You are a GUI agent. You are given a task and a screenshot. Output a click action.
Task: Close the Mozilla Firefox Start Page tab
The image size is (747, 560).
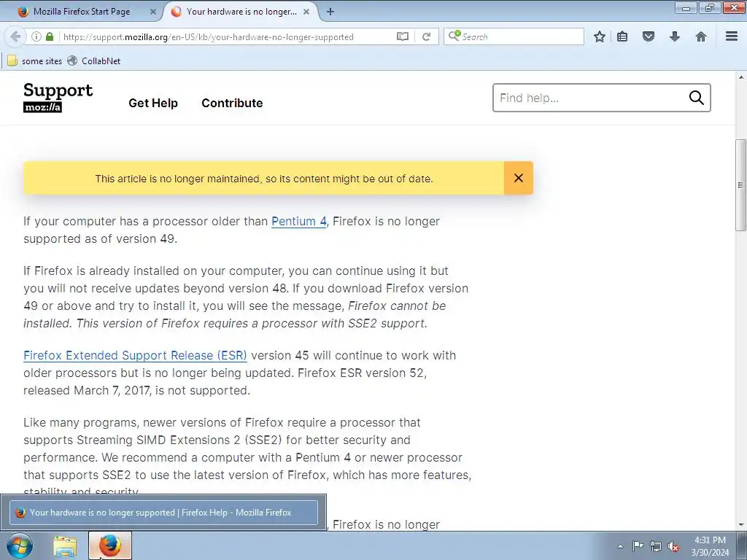tap(153, 12)
